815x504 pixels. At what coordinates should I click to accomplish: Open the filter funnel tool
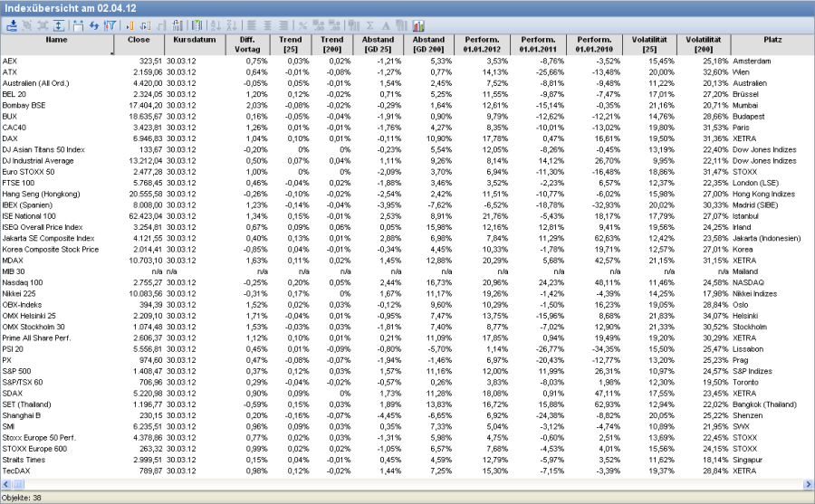pyautogui.click(x=110, y=25)
